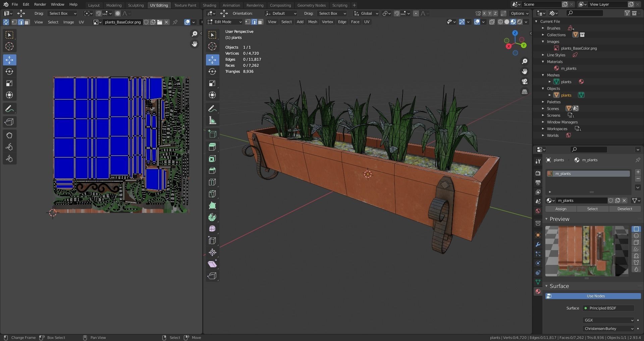Open the Options dropdown
The image size is (644, 341).
coord(520,13)
